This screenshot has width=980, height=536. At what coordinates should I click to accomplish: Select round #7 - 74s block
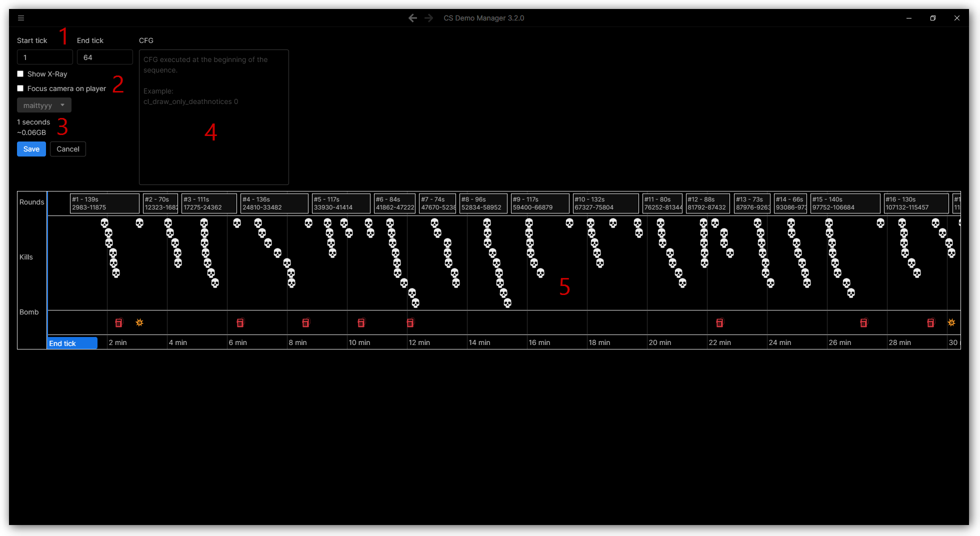(x=437, y=203)
